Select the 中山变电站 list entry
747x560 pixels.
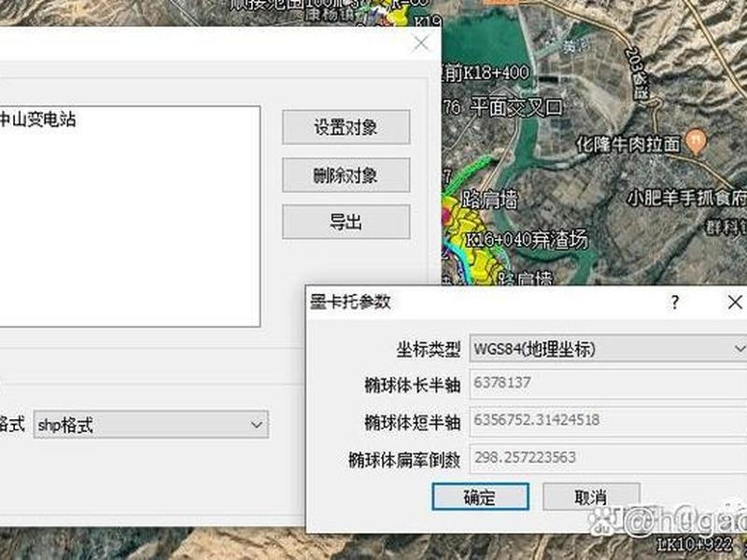click(37, 119)
